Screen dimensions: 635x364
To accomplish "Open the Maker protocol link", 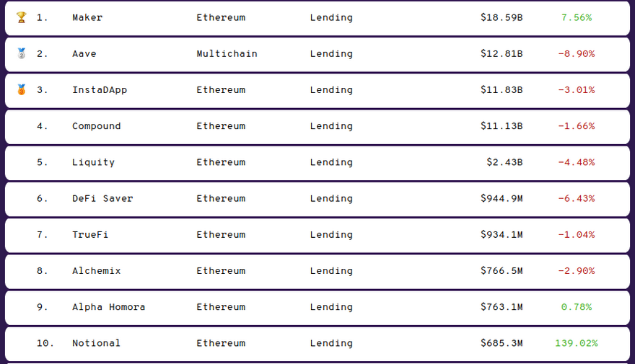I will [87, 17].
